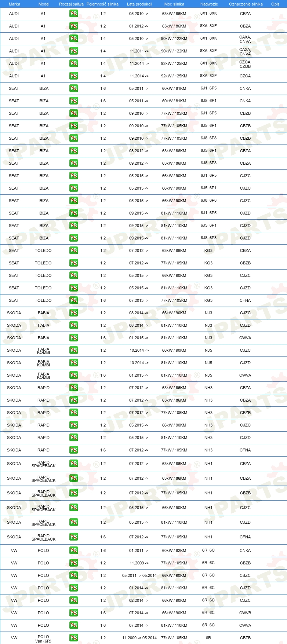Screen dimensions: 287x644
Task: Click petrol icon in AUDI A1 05.2010 CBZA row
Action: pos(73,14)
